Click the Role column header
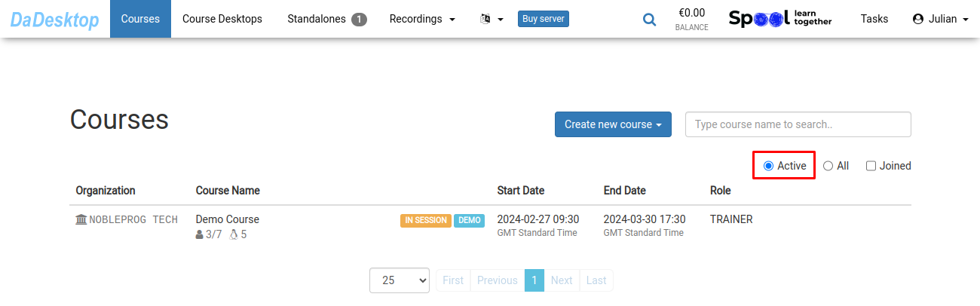The height and width of the screenshot is (306, 980). click(721, 190)
